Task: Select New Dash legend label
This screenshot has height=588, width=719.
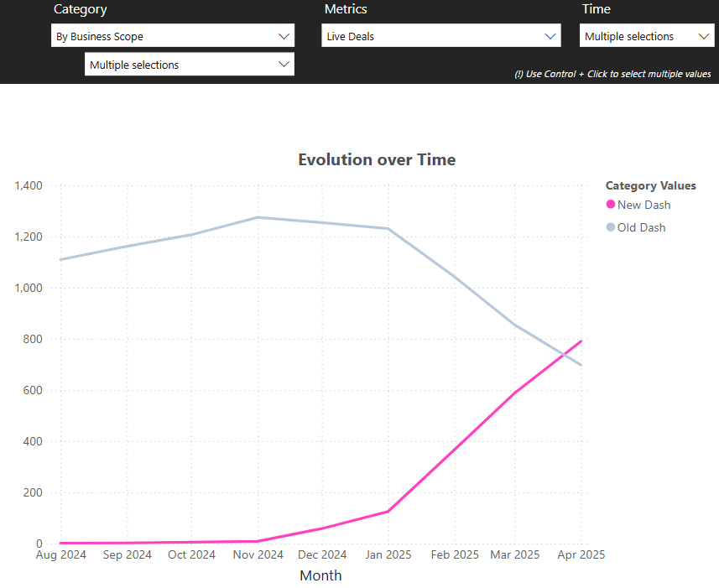Action: click(x=643, y=205)
